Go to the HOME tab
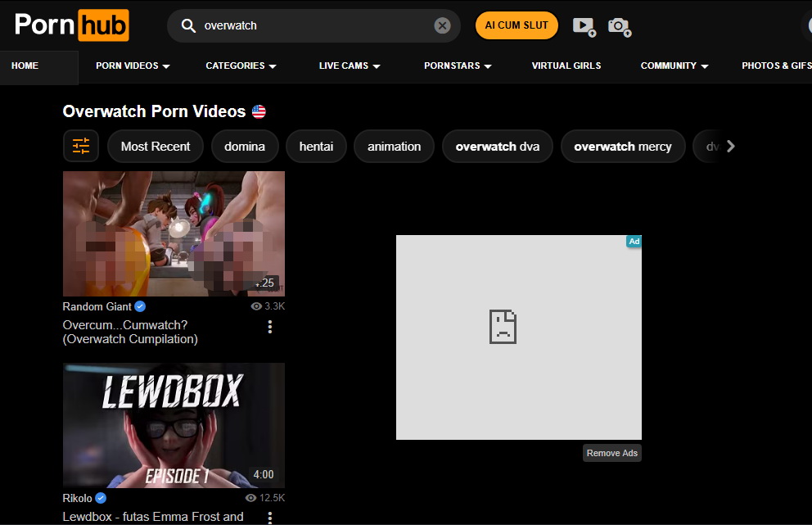Image resolution: width=812 pixels, height=525 pixels. (25, 66)
